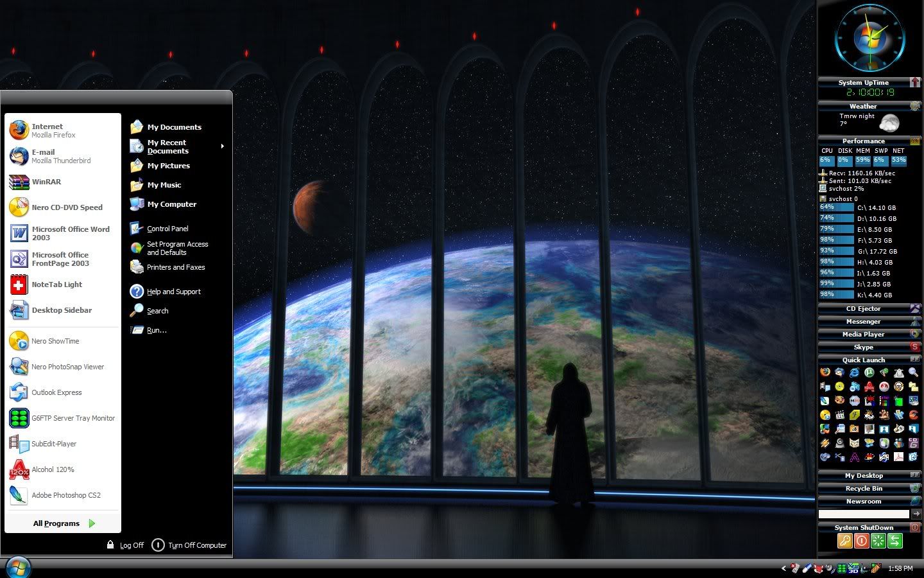Open NoteTab Light
The width and height of the screenshot is (924, 578).
pos(62,285)
